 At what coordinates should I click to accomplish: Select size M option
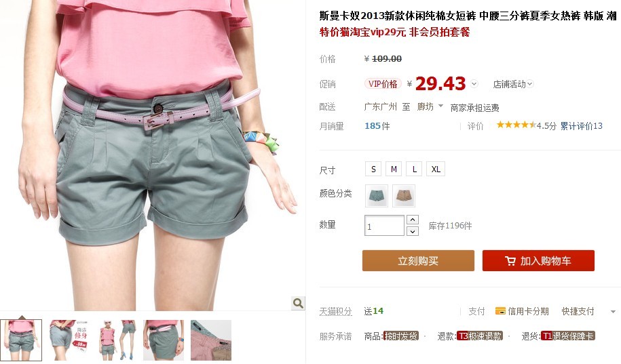coord(394,169)
